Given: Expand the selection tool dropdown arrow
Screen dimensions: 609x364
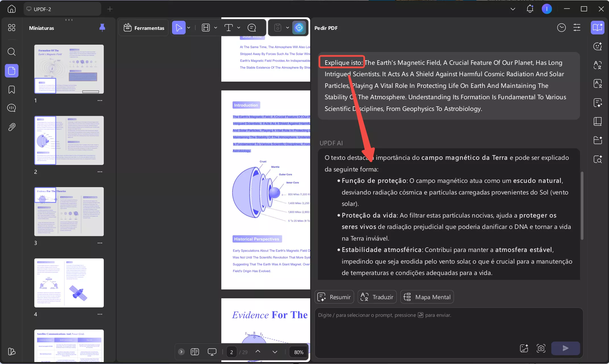Looking at the screenshot, I should pyautogui.click(x=188, y=27).
